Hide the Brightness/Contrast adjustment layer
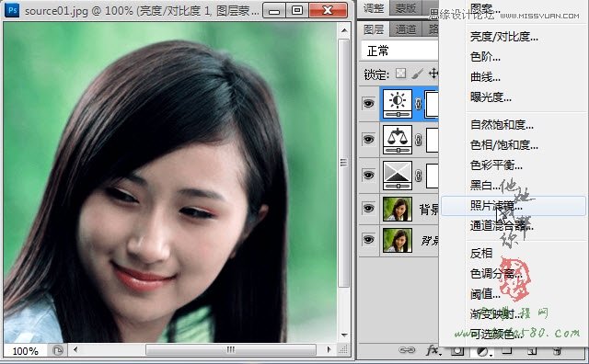Image resolution: width=589 pixels, height=364 pixels. [368, 103]
